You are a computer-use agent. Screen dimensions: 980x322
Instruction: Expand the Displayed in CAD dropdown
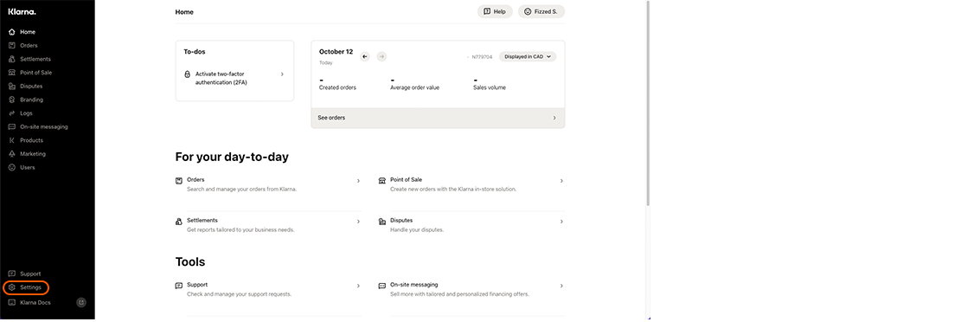tap(528, 56)
